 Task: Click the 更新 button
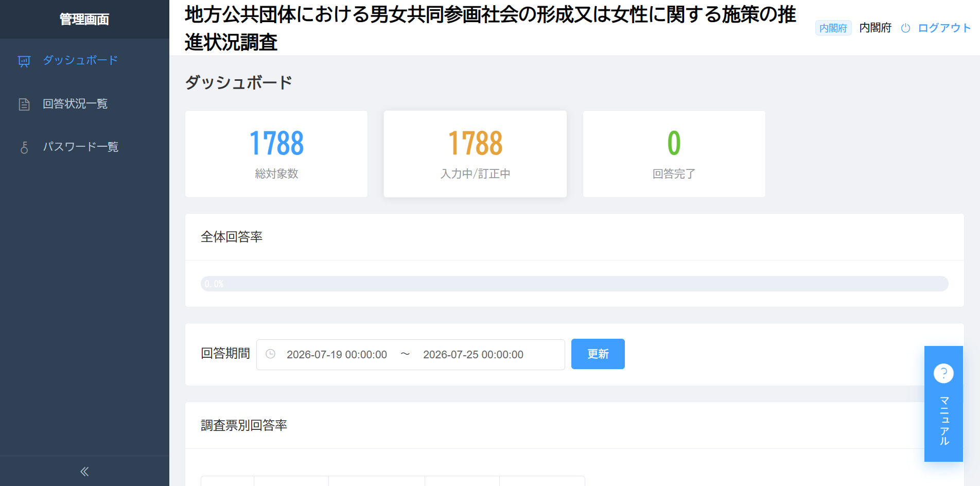click(x=598, y=354)
